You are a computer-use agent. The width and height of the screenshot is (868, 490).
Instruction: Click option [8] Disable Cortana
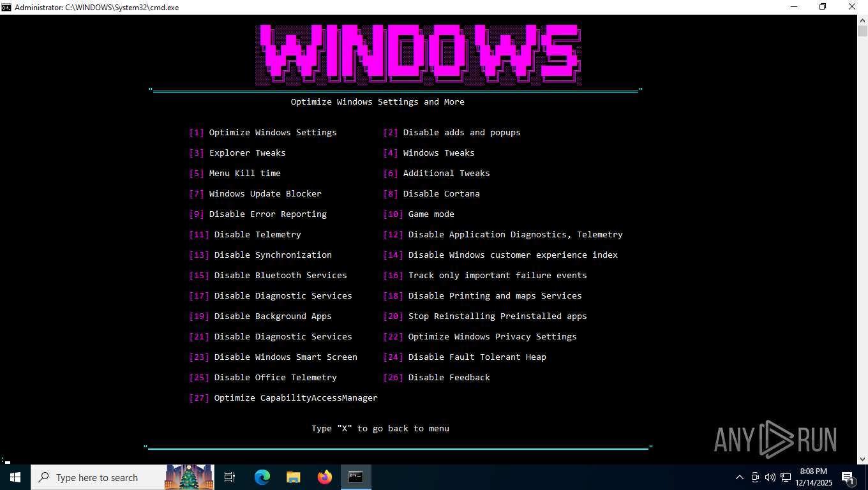[431, 194]
